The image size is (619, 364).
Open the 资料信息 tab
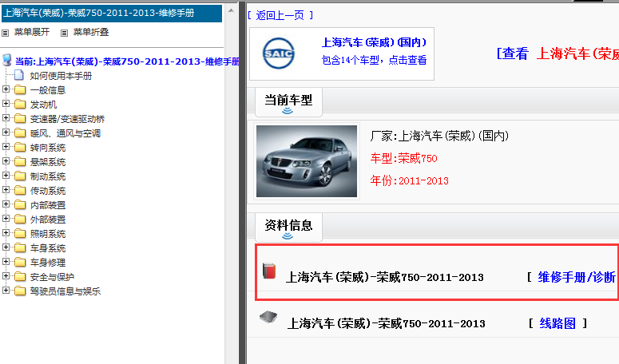288,227
